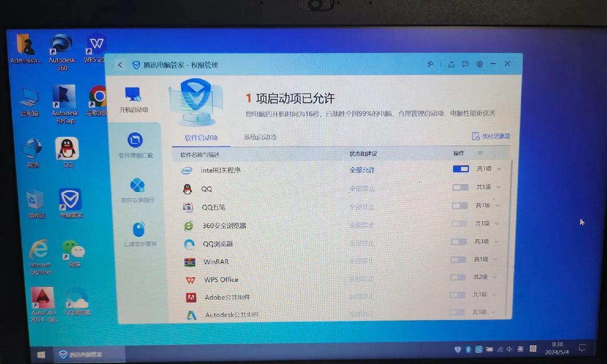Launch QQ浏览器 desktop shortcut
The height and width of the screenshot is (364, 607).
(77, 301)
